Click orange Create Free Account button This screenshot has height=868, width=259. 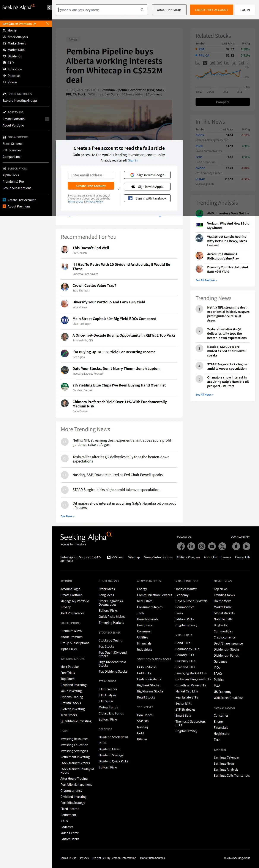pos(91,186)
